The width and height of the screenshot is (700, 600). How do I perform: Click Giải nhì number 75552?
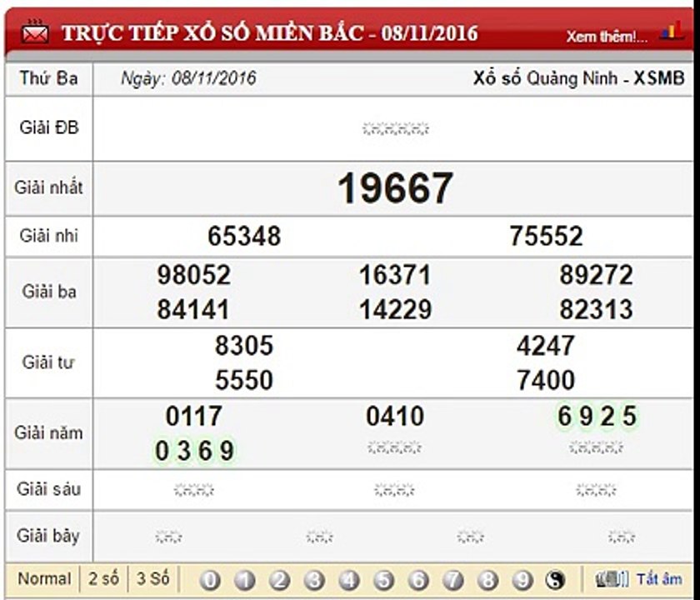point(547,236)
